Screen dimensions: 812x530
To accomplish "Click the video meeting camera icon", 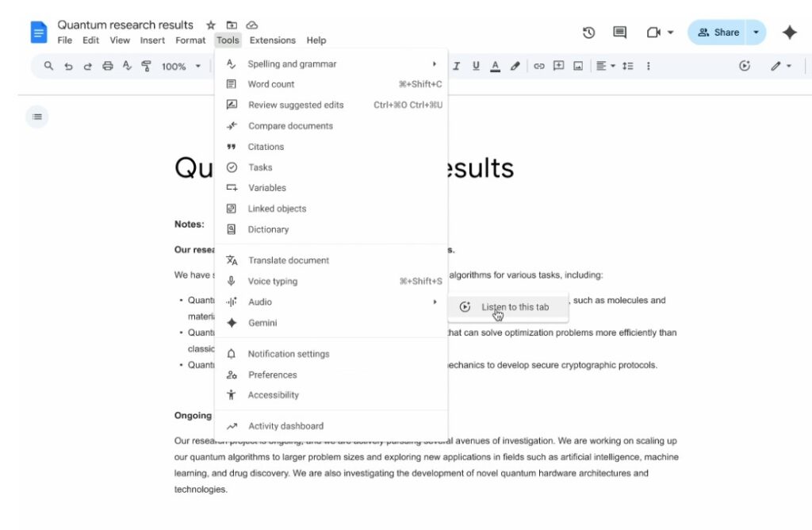I will pyautogui.click(x=653, y=33).
